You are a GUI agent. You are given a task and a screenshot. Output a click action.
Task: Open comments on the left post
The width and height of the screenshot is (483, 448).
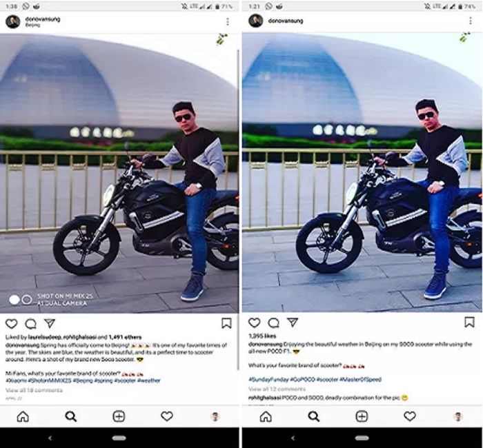pos(30,324)
